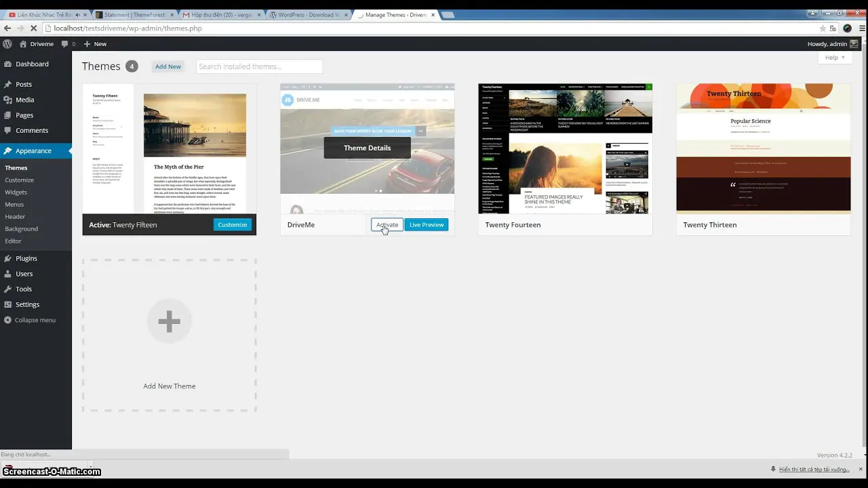The image size is (868, 488).
Task: Switch to the WordPress Download tab
Action: tap(307, 15)
